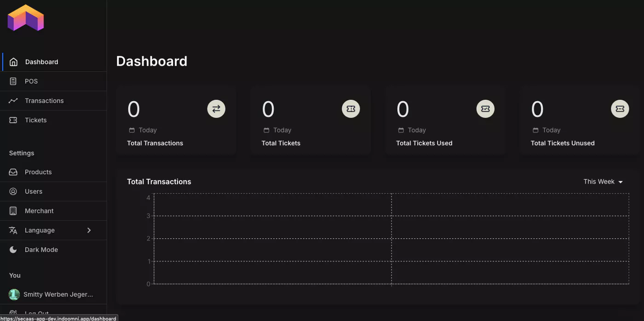The height and width of the screenshot is (321, 644).
Task: Click the Products inbox icon
Action: 13,172
